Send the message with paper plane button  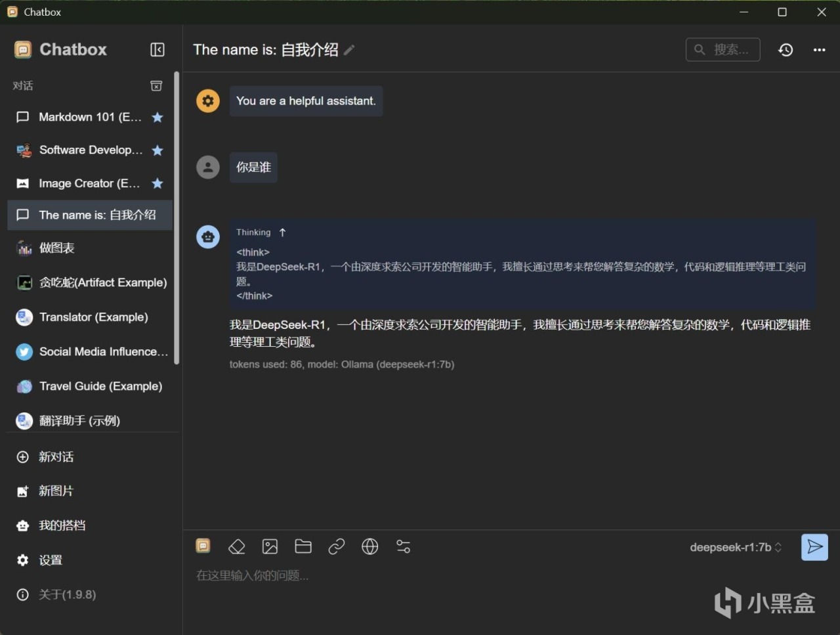(x=814, y=547)
